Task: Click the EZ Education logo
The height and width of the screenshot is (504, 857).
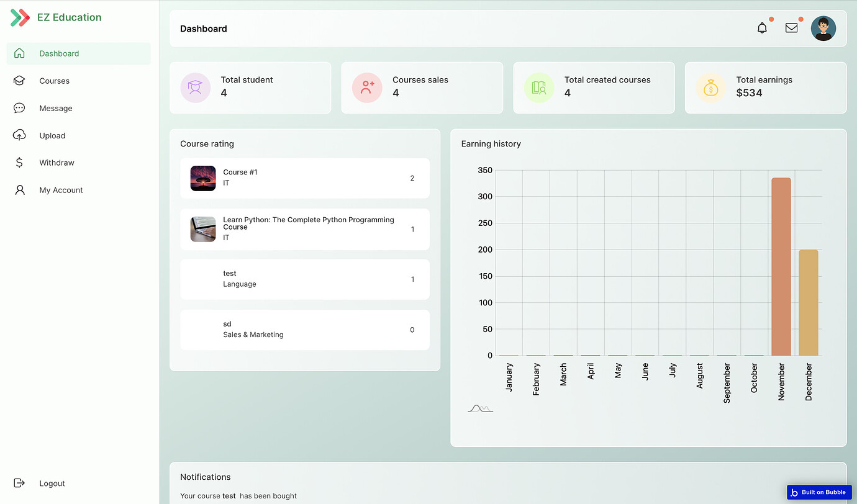Action: click(x=55, y=17)
